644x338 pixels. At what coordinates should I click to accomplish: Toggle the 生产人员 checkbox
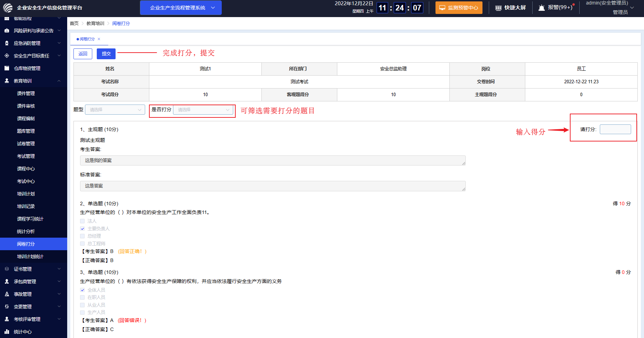click(83, 312)
